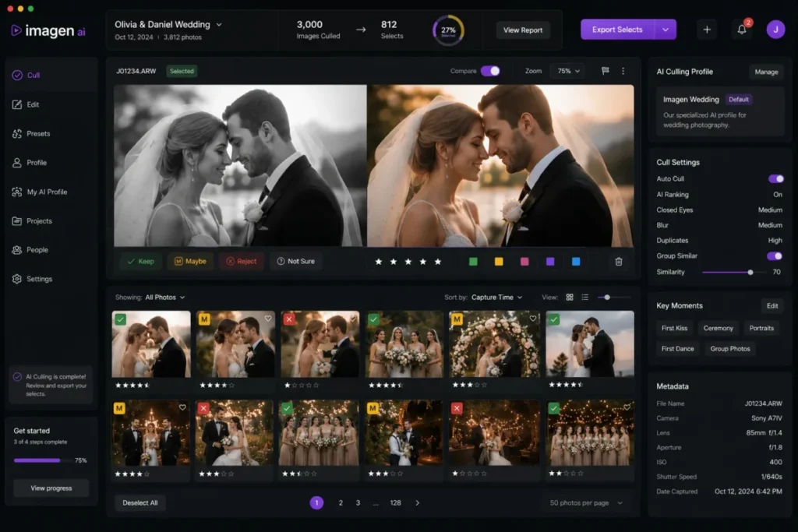
Task: Open the Export Selects dropdown arrow
Action: point(666,30)
